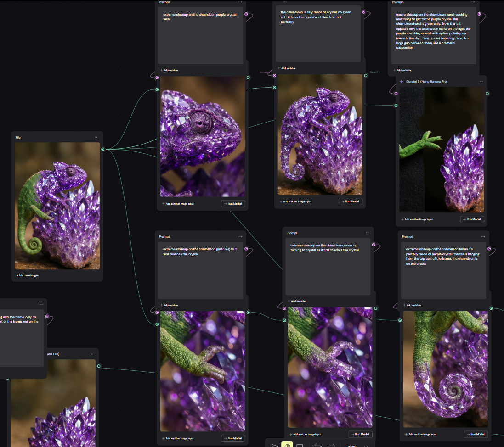Screen dimensions: 504x447
Task: Click the File node output connector
Action: (x=103, y=149)
